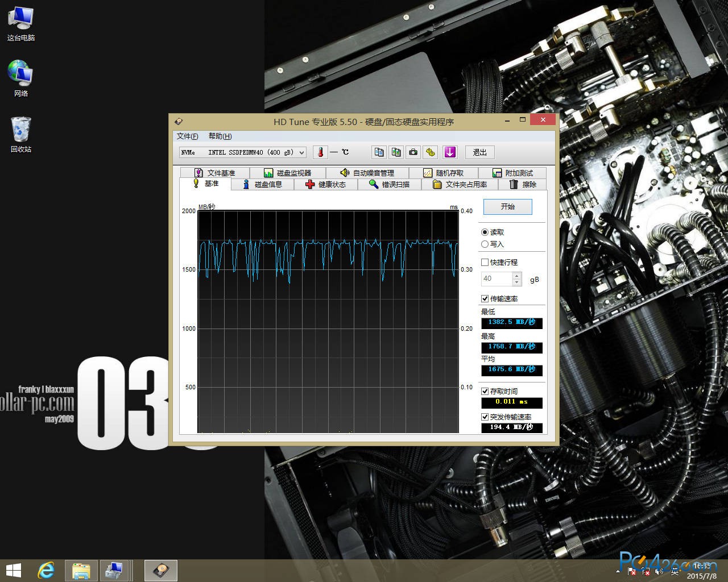Expand the INTEL SSDPEDMW40 drive dropdown
Image resolution: width=728 pixels, height=582 pixels.
302,152
